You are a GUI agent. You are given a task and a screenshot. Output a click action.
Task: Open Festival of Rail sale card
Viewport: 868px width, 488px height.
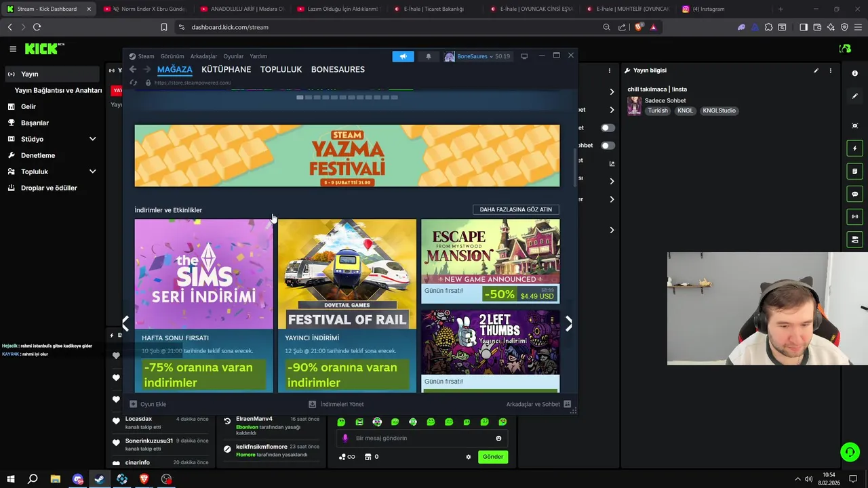tap(347, 306)
